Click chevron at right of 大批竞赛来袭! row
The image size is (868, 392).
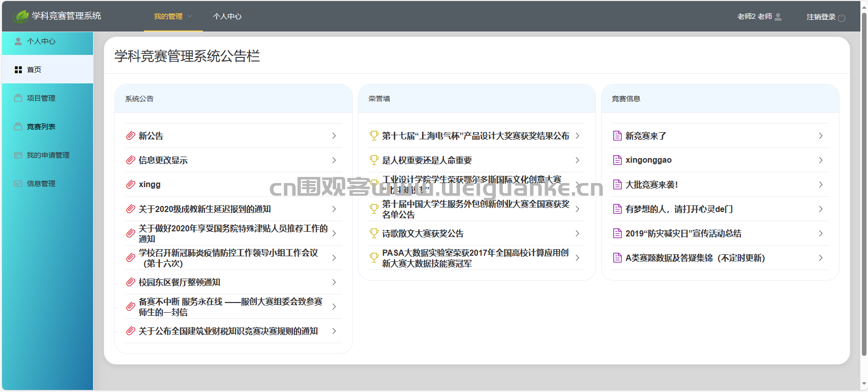[x=821, y=185]
